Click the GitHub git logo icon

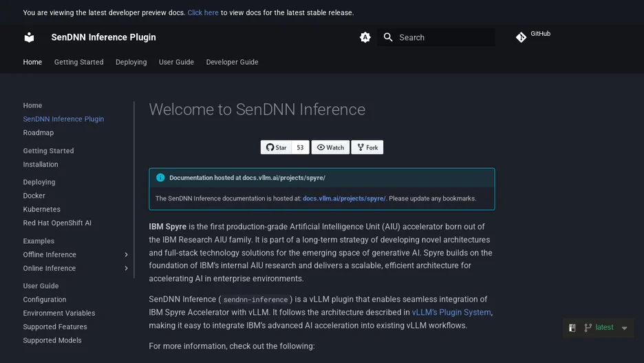point(522,37)
